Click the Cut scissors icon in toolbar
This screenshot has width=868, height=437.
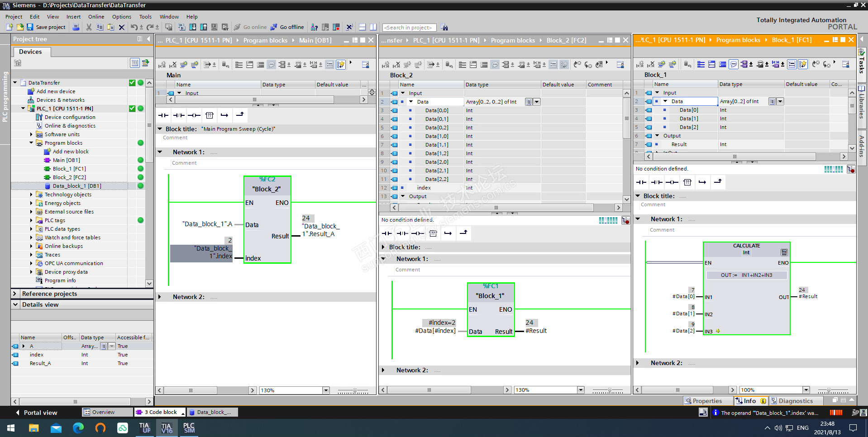point(89,27)
